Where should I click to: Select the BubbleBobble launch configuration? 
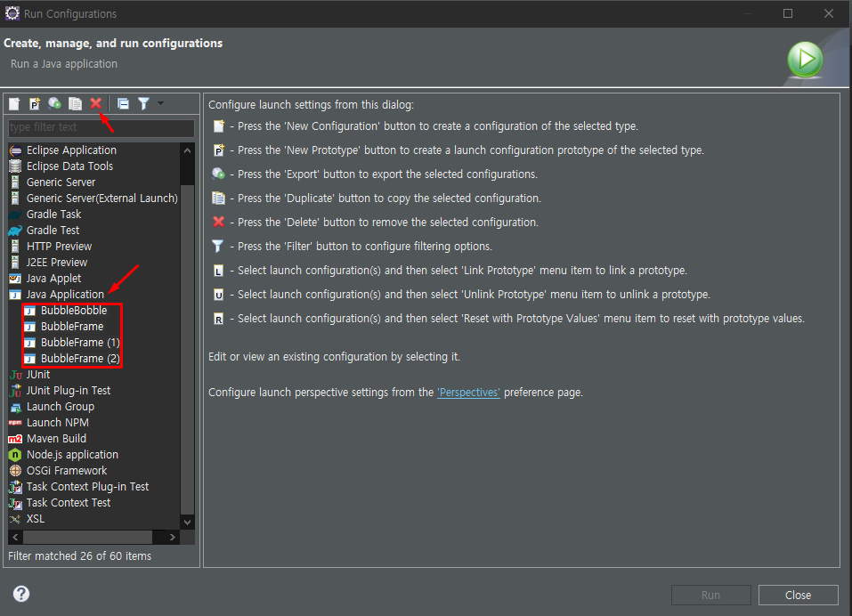pyautogui.click(x=74, y=311)
